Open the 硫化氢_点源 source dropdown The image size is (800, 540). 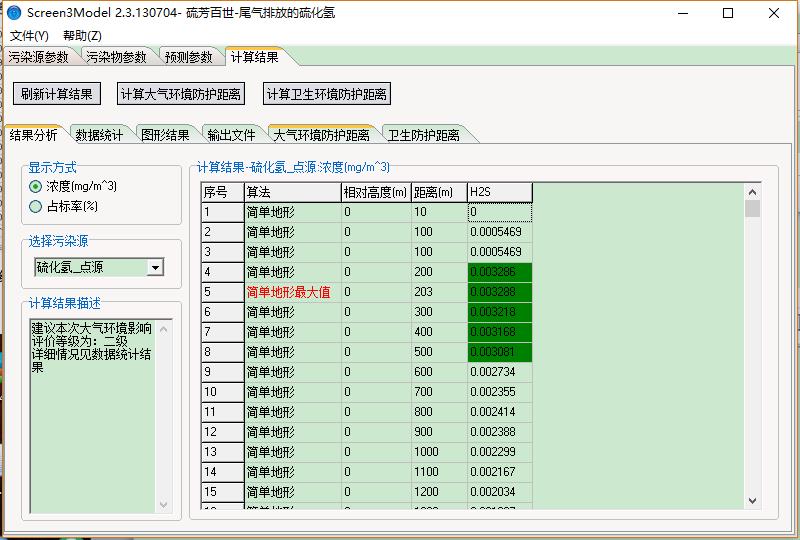tap(155, 267)
